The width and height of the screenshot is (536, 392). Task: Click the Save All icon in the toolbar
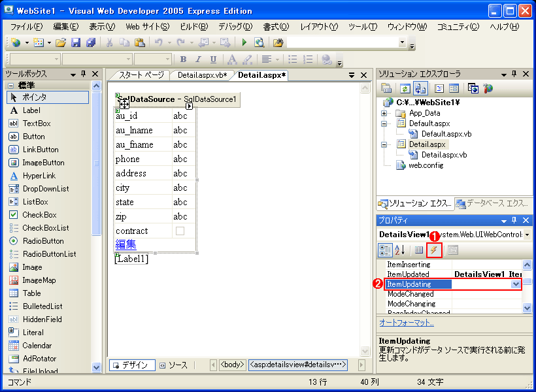(91, 42)
